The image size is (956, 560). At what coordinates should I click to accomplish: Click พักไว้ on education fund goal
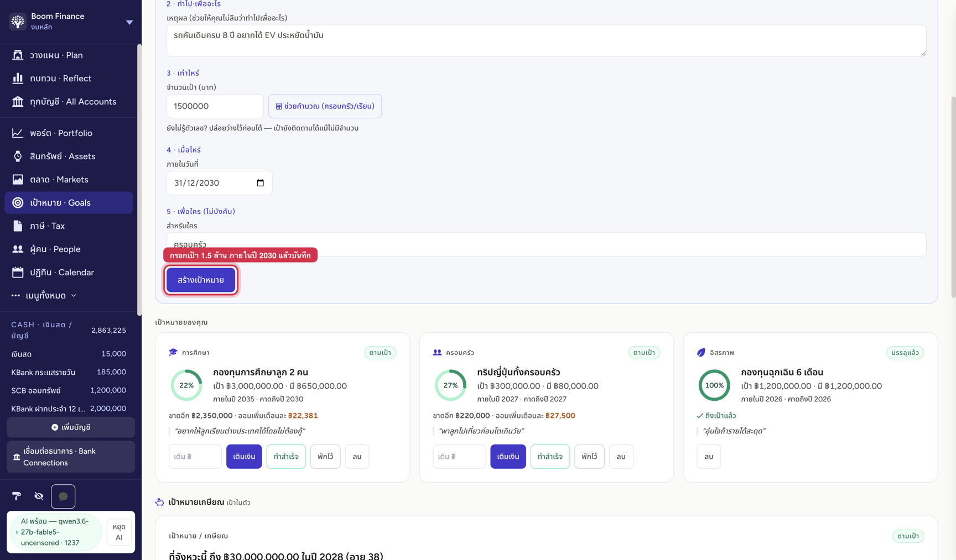[x=325, y=457]
